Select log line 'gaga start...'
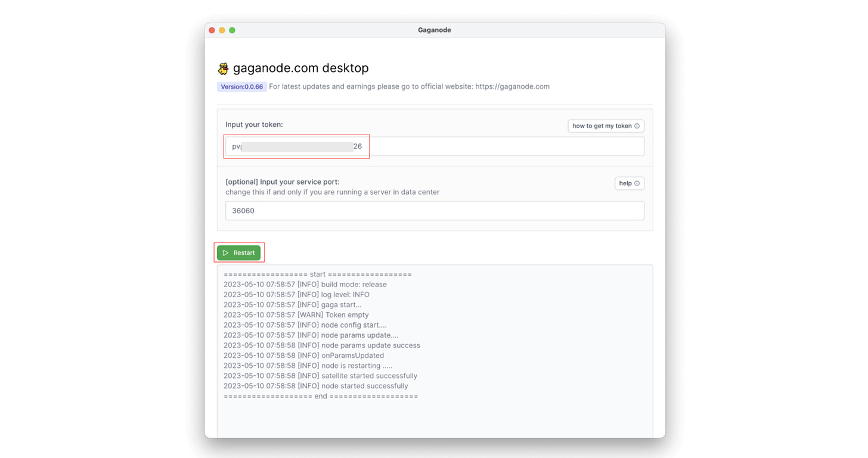868x458 pixels. pyautogui.click(x=292, y=305)
